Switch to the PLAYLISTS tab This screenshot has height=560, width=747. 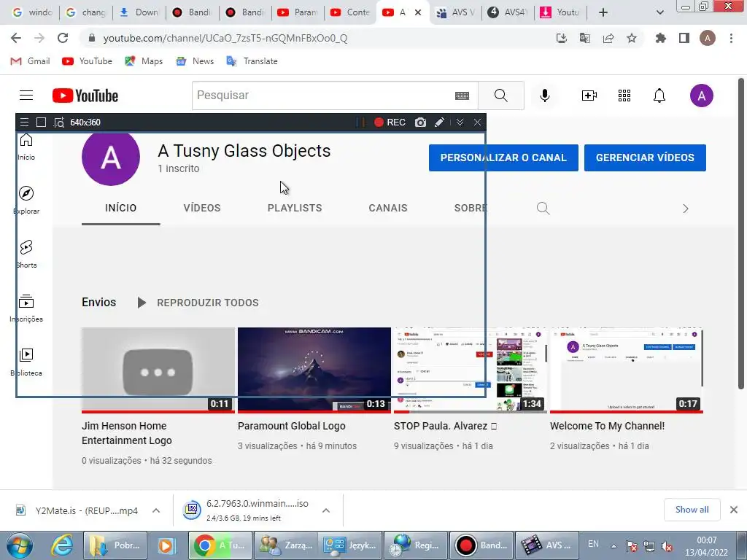click(295, 208)
